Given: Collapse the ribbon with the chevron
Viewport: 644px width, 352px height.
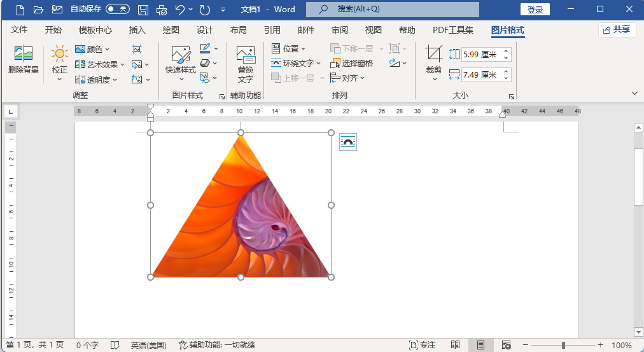Looking at the screenshot, I should [634, 94].
